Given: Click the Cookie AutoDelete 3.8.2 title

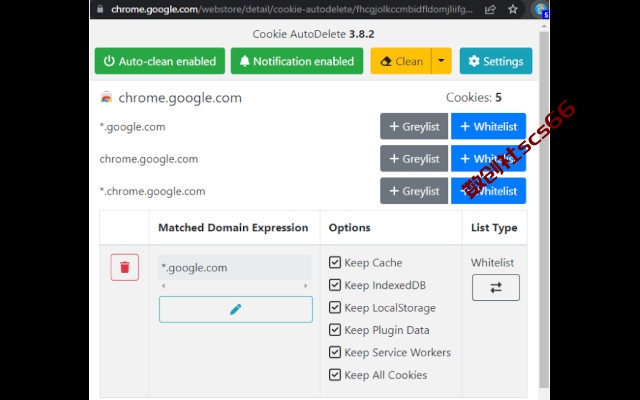Looking at the screenshot, I should 313,34.
